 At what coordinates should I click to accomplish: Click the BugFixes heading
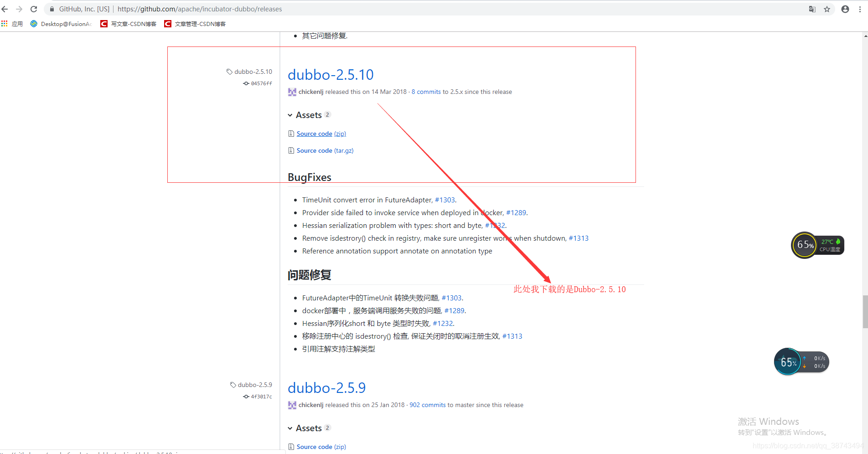[310, 177]
